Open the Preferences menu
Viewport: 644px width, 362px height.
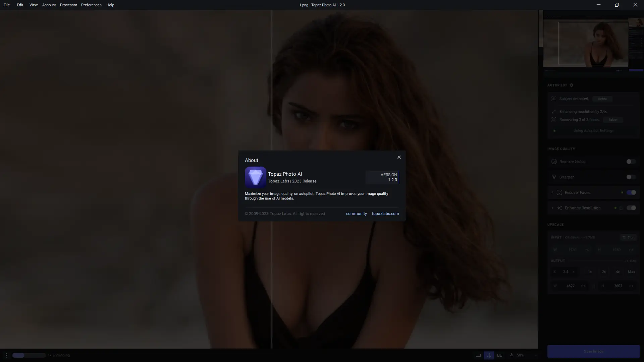point(91,5)
